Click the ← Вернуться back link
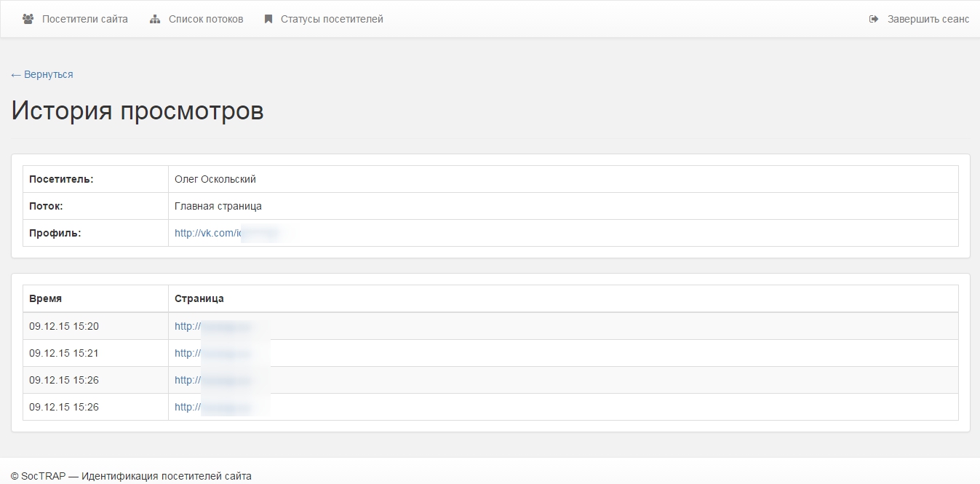980x484 pixels. click(x=42, y=74)
